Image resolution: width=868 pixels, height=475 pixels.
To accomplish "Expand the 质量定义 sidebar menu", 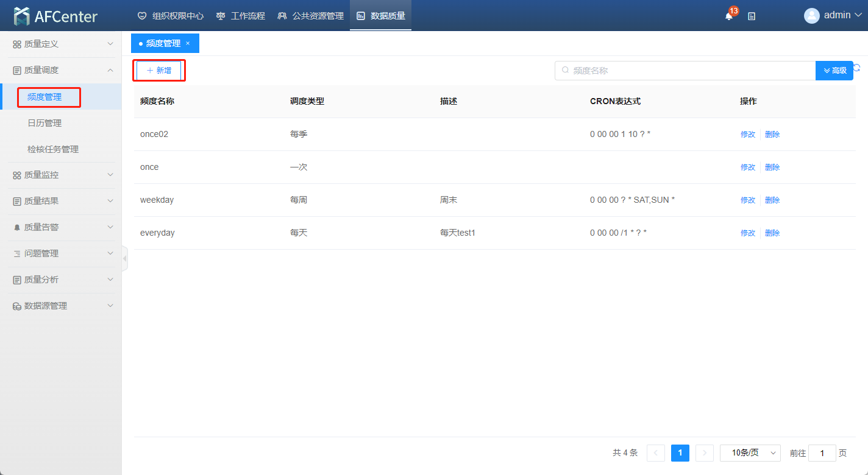I will pos(61,44).
